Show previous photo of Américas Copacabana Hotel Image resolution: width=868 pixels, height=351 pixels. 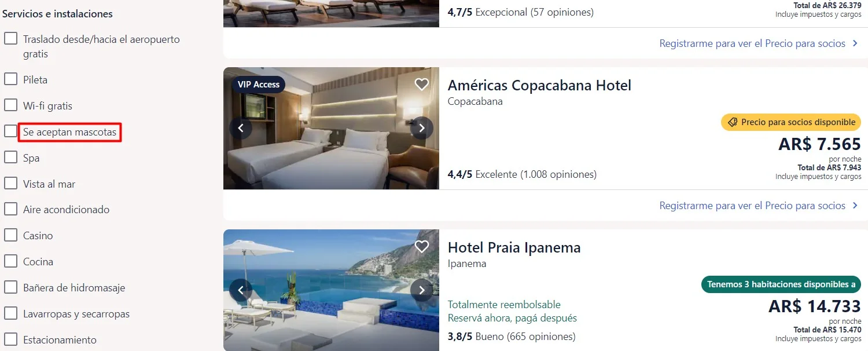tap(241, 128)
